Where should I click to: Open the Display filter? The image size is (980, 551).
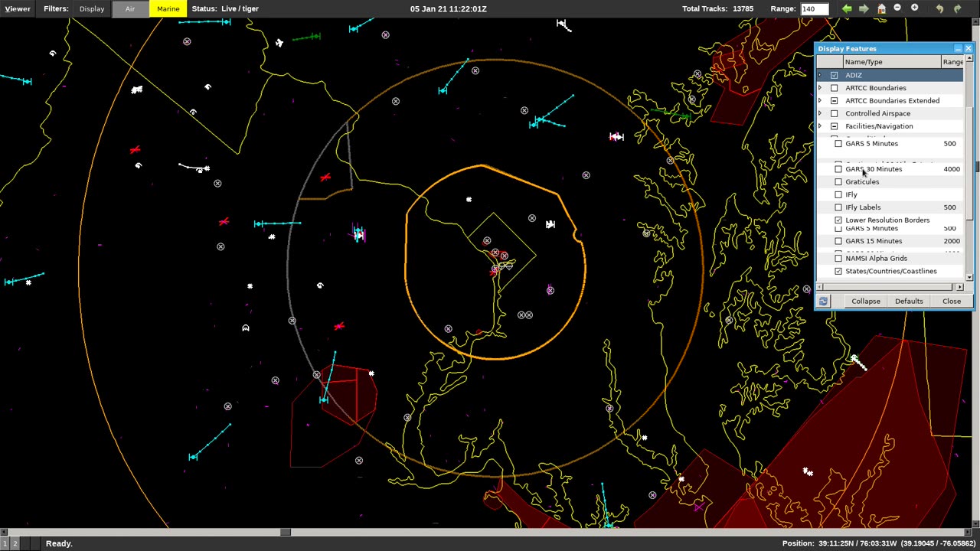point(91,8)
